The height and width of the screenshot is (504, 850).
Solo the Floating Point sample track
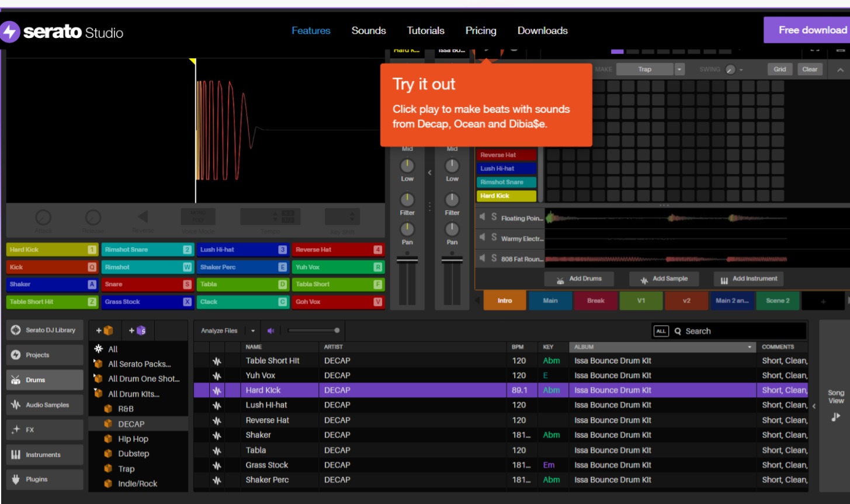(494, 217)
